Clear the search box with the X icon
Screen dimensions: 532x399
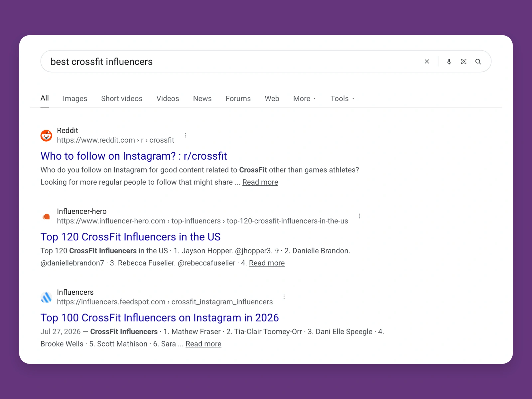click(427, 62)
